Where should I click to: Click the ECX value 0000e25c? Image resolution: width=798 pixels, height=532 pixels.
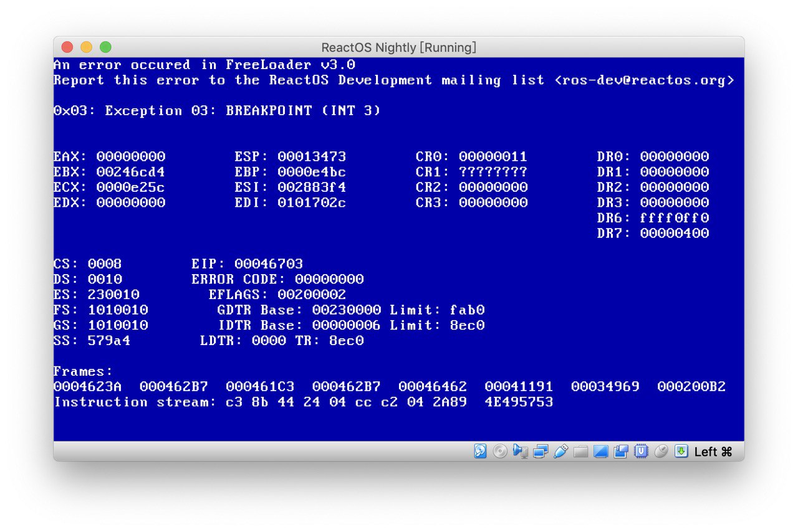pyautogui.click(x=131, y=187)
